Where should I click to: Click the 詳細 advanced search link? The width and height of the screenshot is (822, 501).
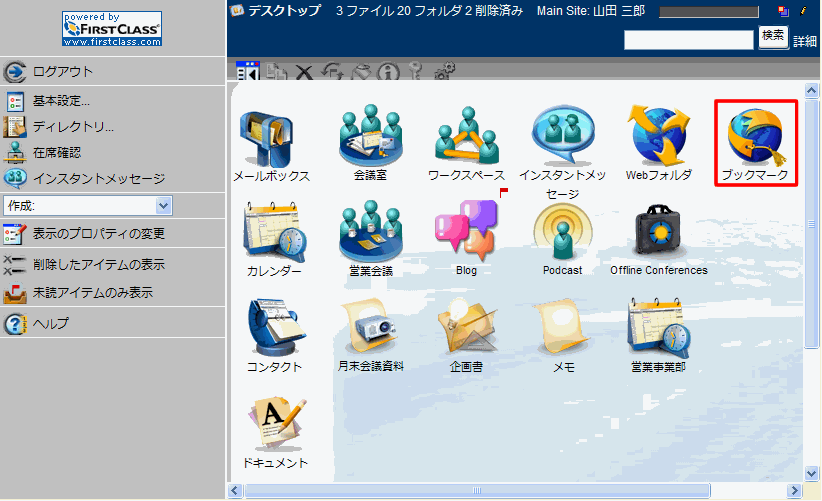tap(804, 41)
